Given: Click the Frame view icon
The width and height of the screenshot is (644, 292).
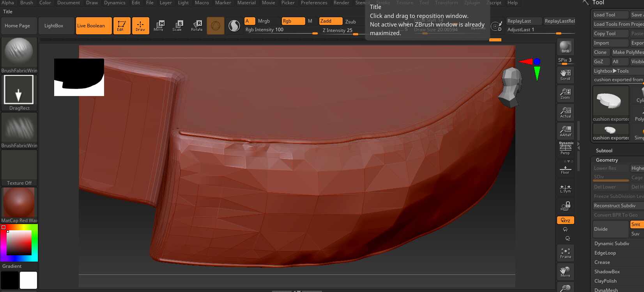Looking at the screenshot, I should (x=565, y=253).
